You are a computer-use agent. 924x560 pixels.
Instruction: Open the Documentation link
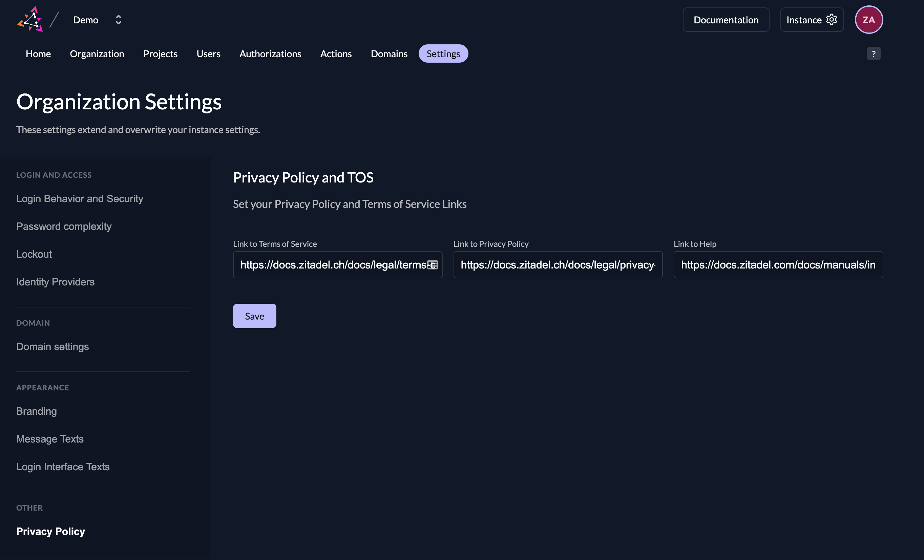[x=726, y=20]
